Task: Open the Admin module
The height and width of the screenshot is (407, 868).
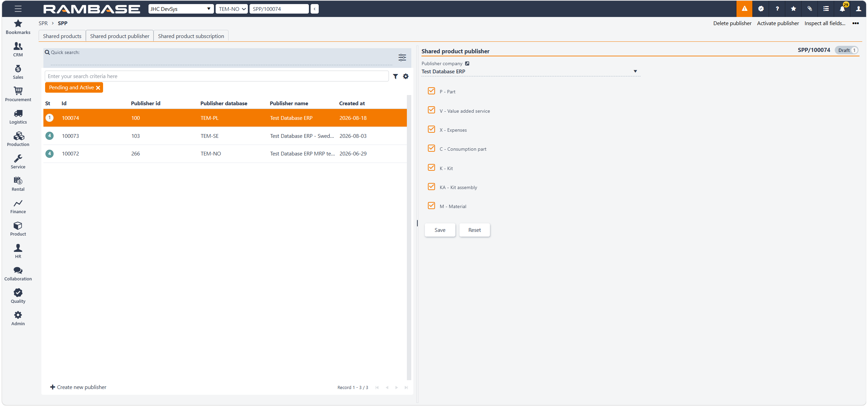Action: pyautogui.click(x=18, y=318)
